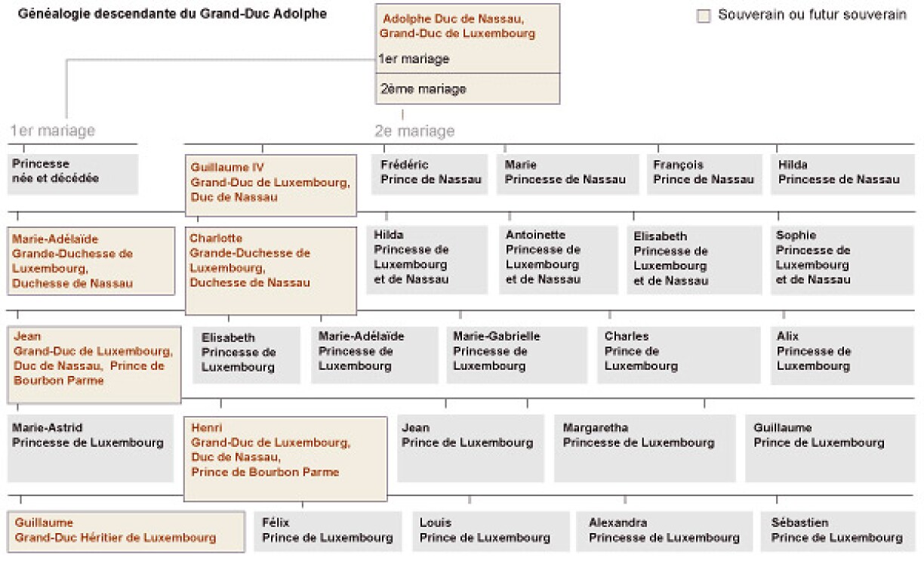
Task: Select François Prince de Nassau
Action: [x=704, y=174]
